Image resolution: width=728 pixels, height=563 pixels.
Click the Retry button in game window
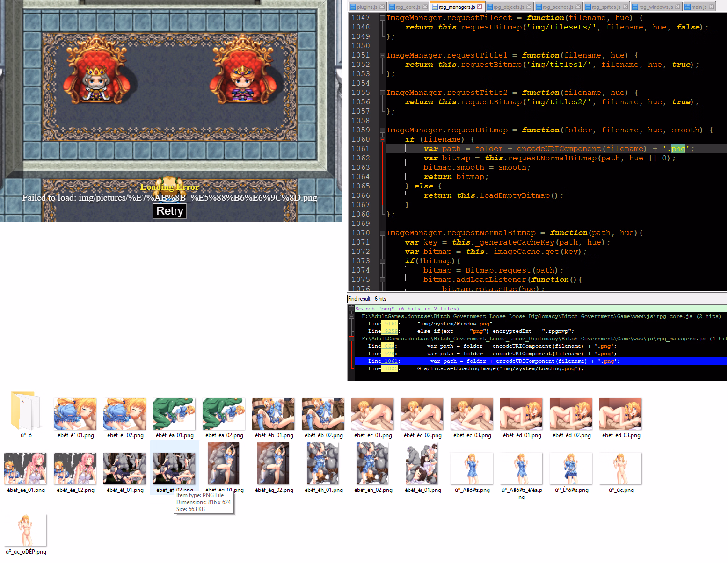170,211
